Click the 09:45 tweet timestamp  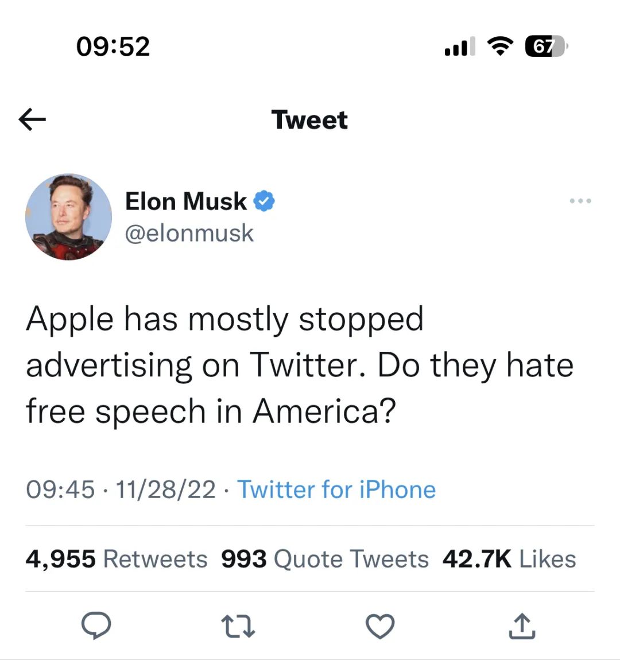tap(60, 490)
